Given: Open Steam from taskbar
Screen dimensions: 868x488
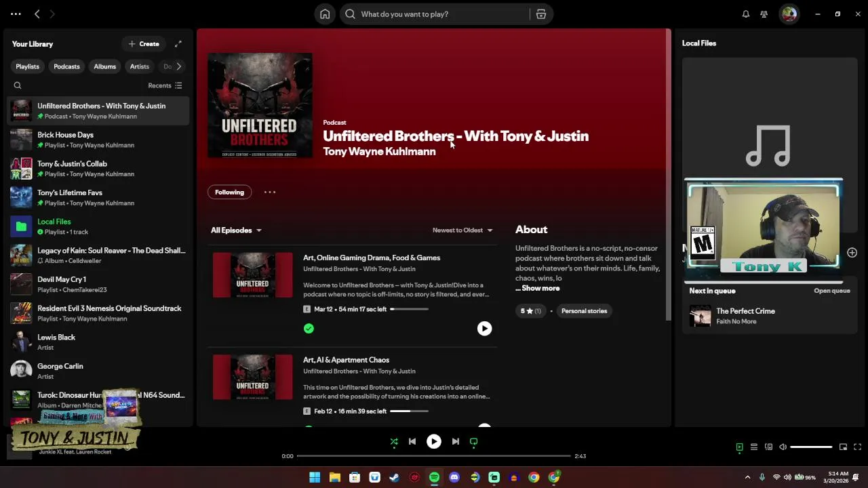Looking at the screenshot, I should pos(394,477).
